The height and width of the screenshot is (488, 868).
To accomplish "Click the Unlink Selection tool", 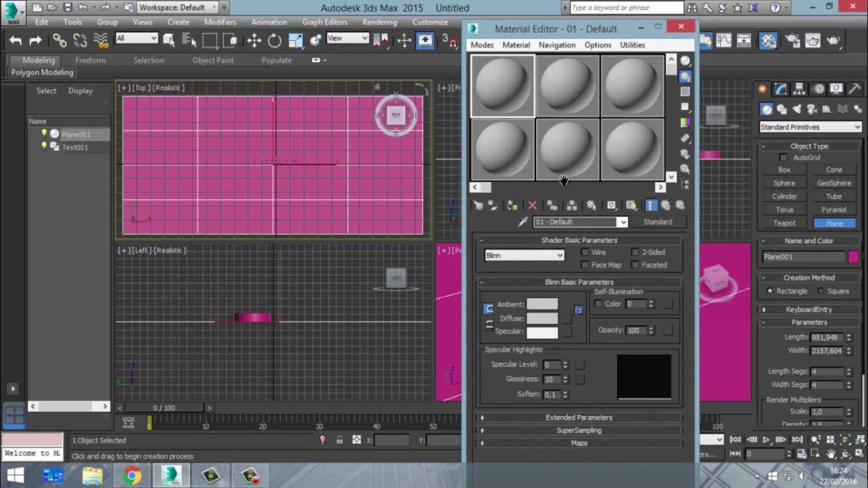I will tap(80, 41).
